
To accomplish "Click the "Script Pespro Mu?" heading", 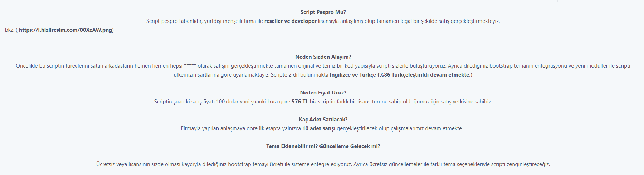I will tap(323, 12).
